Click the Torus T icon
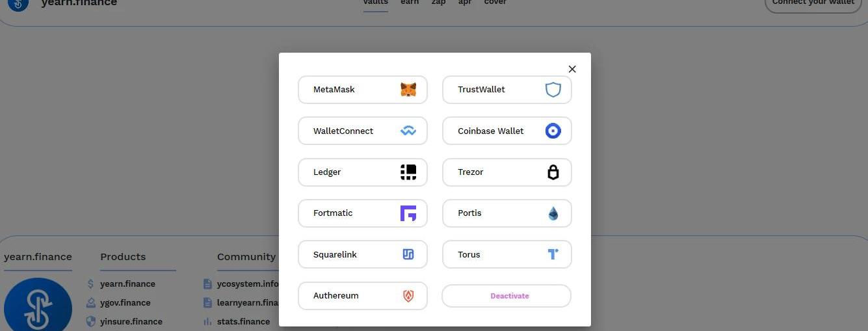Screen dimensions: 868x331 point(553,254)
